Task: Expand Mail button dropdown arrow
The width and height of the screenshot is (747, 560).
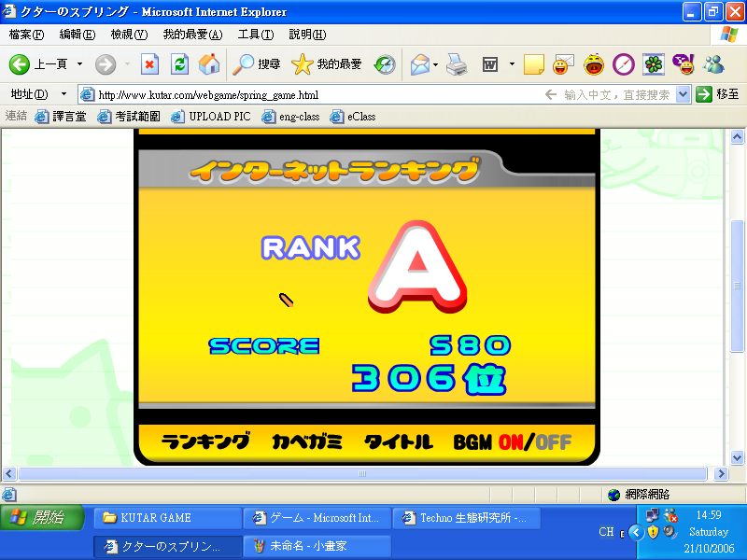Action: tap(435, 64)
